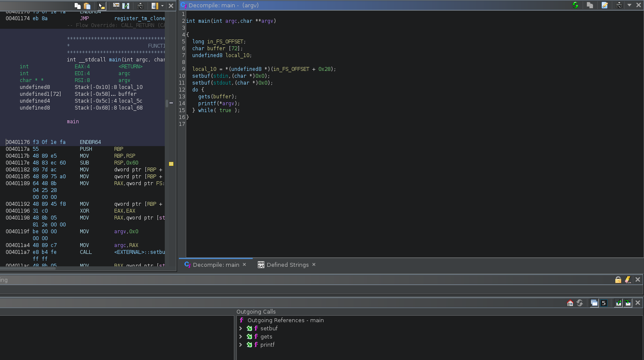This screenshot has width=644, height=360.
Task: Select setbuf in Outgoing Calls tree
Action: tap(269, 329)
